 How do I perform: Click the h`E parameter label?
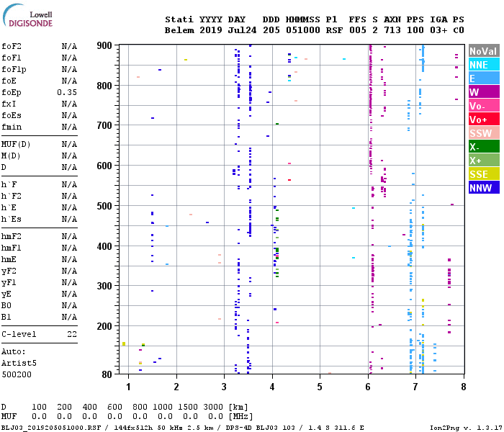point(9,207)
